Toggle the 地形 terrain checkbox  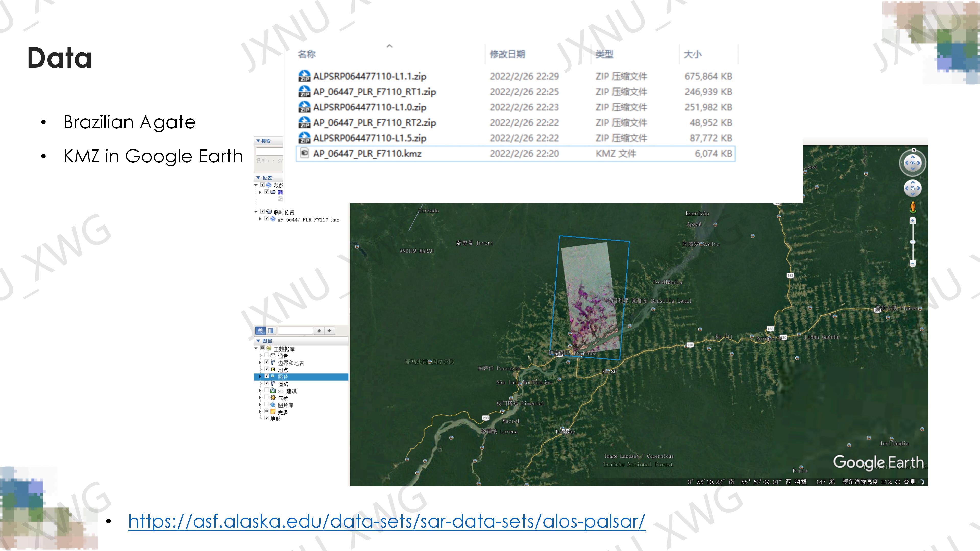[267, 418]
